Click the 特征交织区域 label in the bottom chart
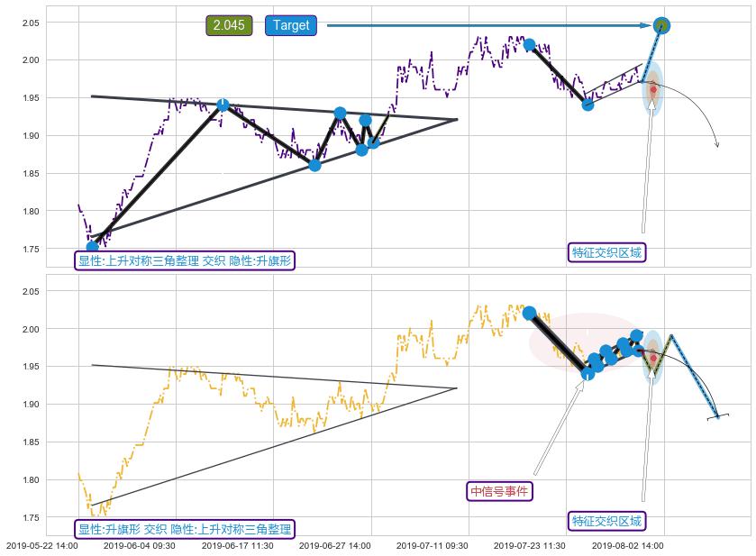756x556 pixels. tap(608, 521)
